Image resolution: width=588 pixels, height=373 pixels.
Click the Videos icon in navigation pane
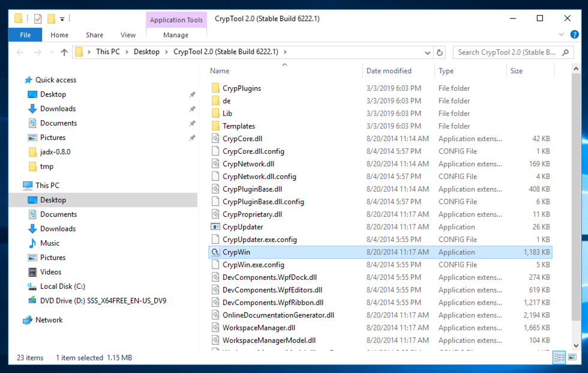(32, 271)
